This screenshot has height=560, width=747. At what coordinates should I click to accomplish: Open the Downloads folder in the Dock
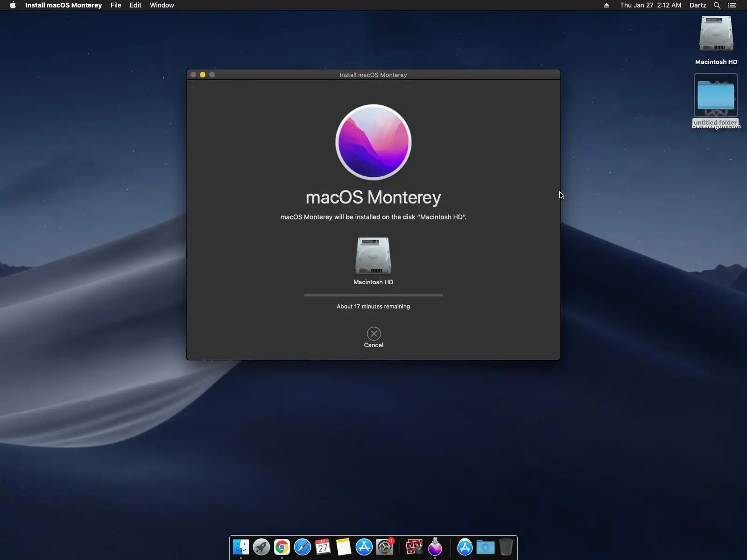(x=486, y=547)
